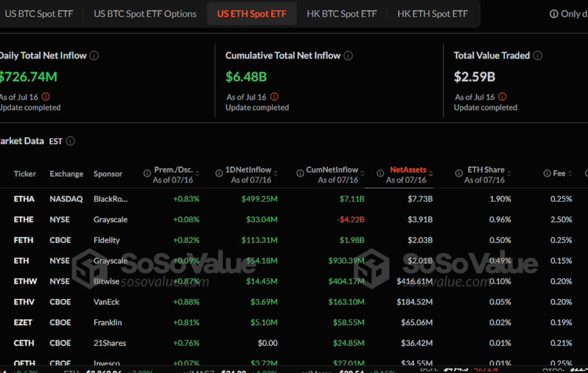Click the Fidelity sponsor cell

(106, 240)
